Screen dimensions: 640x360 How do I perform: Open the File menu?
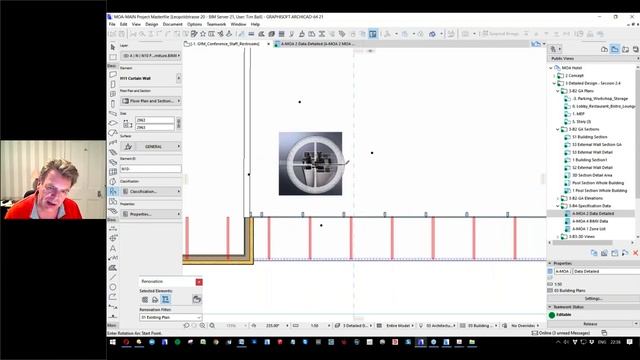coord(112,24)
